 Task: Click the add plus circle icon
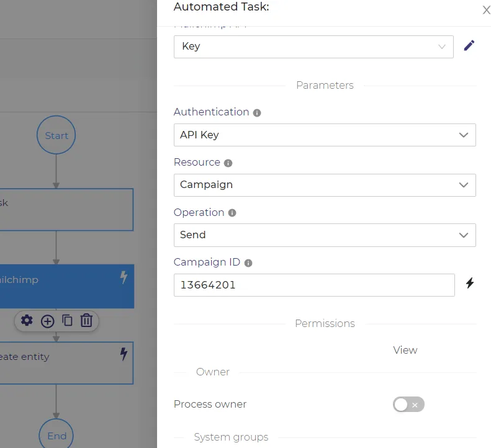pyautogui.click(x=48, y=321)
